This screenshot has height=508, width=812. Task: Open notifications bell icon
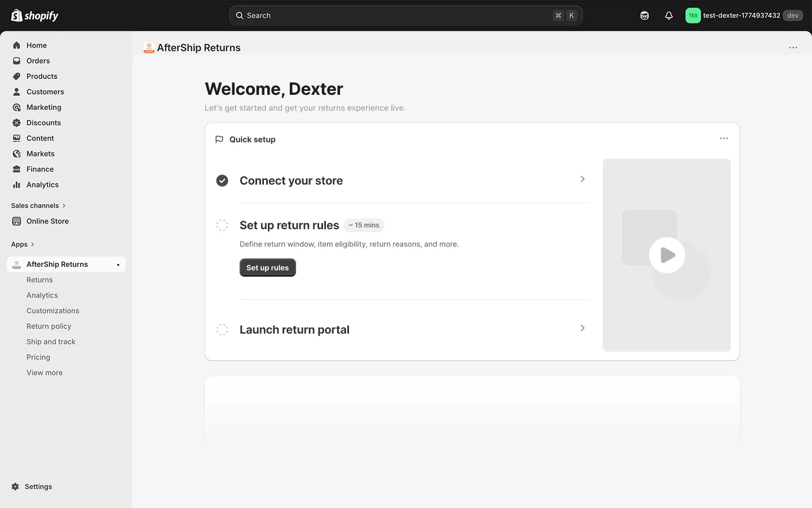669,16
